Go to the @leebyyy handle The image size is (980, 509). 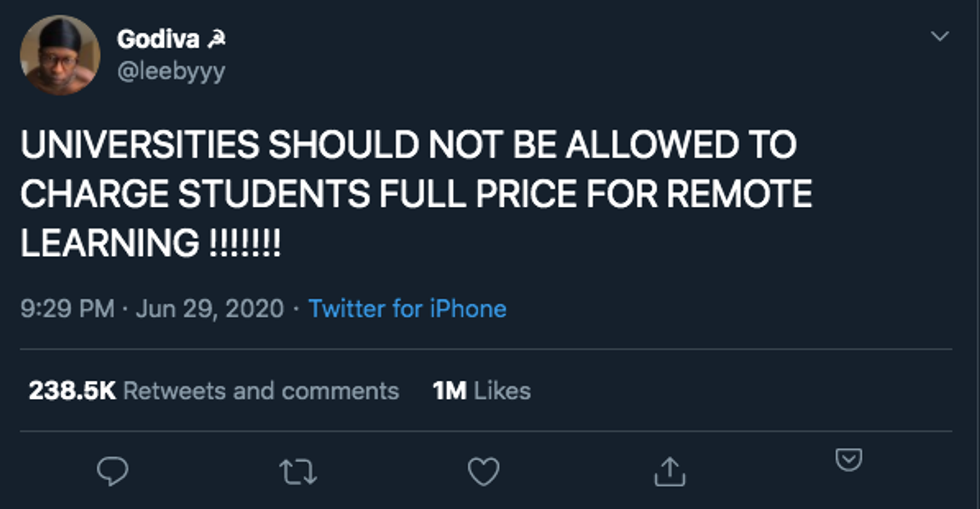tap(171, 71)
